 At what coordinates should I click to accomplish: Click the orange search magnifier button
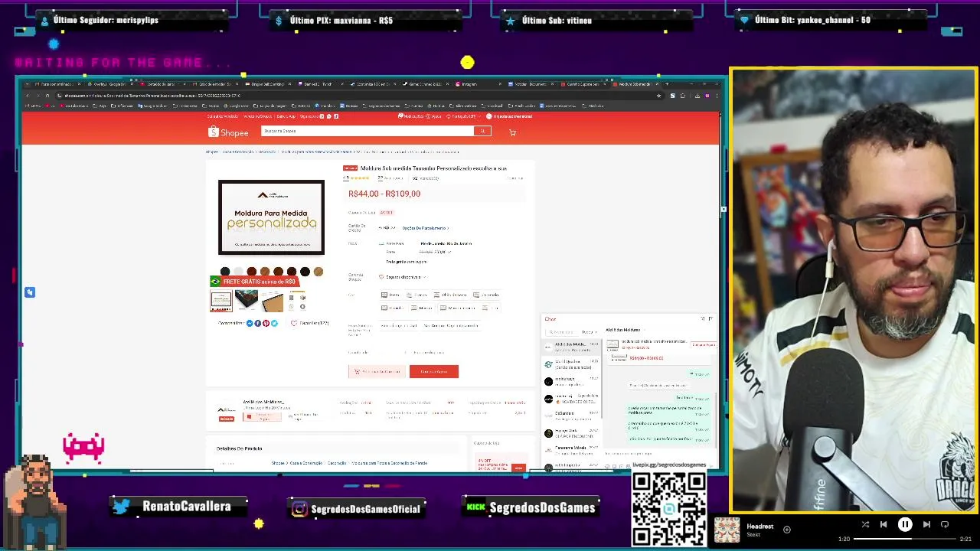click(482, 132)
